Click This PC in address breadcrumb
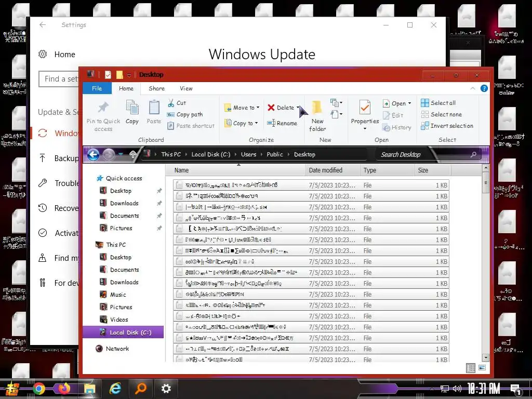 (x=170, y=154)
